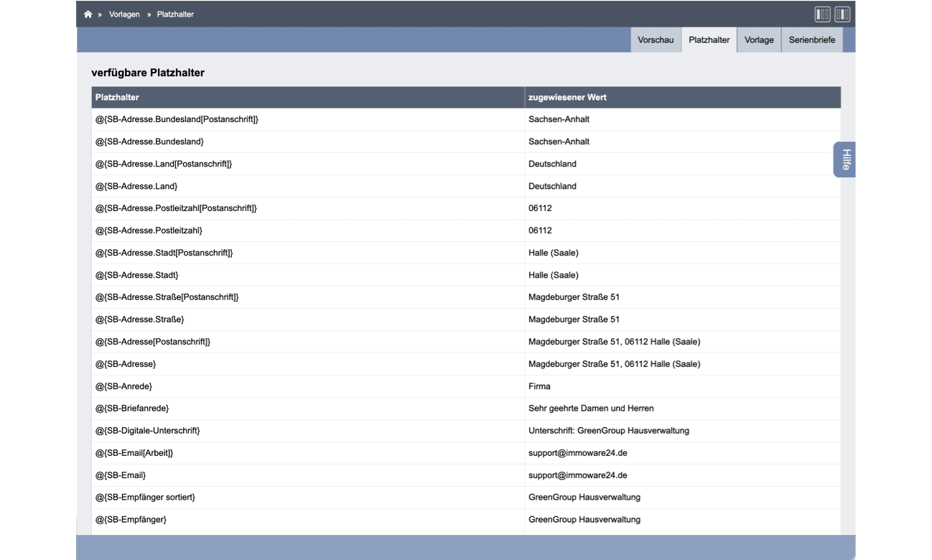Select @{SB-Anrede} placeholder
Screen dimensions: 932x560
coord(124,386)
